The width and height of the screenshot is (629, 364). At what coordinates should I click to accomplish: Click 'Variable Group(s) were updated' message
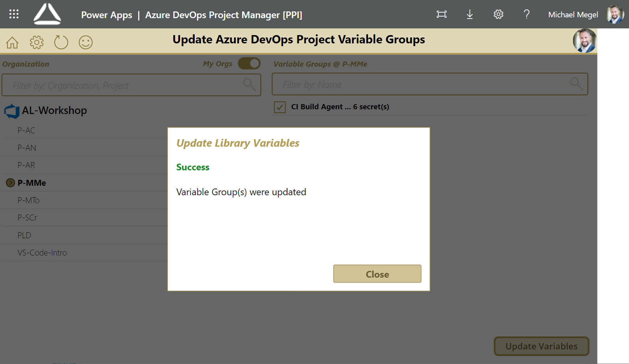pos(241,192)
